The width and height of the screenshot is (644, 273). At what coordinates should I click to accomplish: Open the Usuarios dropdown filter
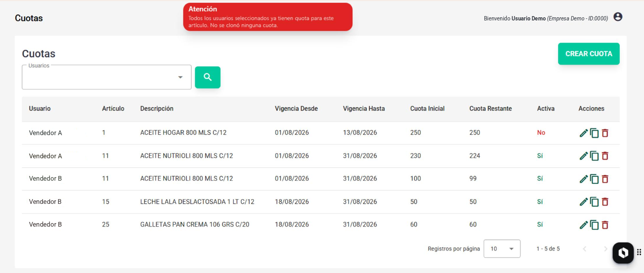pyautogui.click(x=107, y=77)
